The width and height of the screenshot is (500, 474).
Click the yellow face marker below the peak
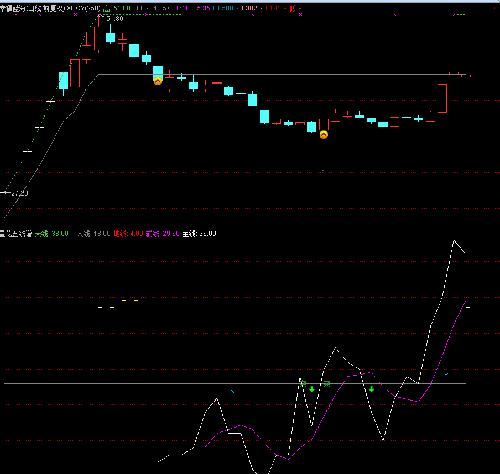[x=158, y=81]
